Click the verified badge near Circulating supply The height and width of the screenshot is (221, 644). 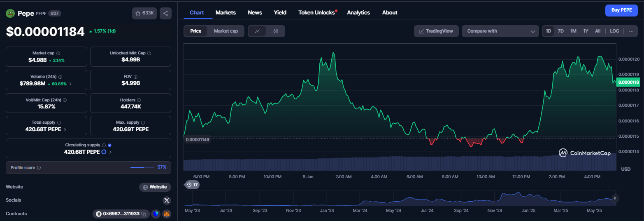pyautogui.click(x=109, y=145)
